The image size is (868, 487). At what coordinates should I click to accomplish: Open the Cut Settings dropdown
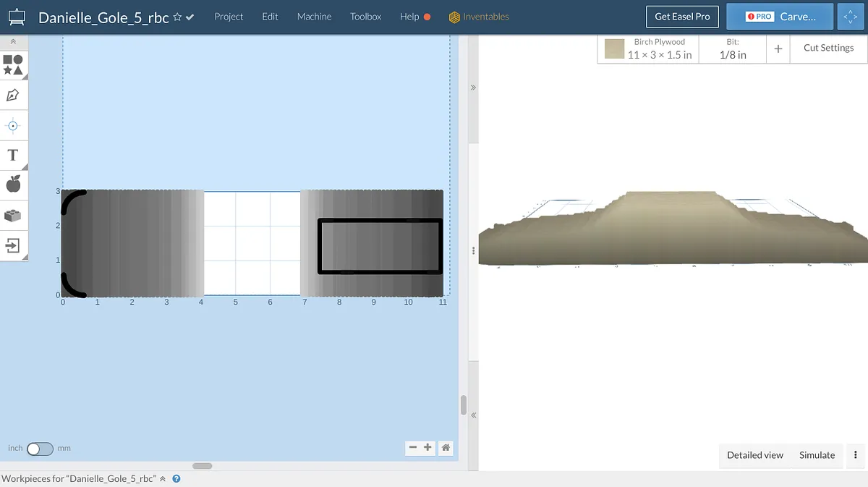[x=828, y=48]
